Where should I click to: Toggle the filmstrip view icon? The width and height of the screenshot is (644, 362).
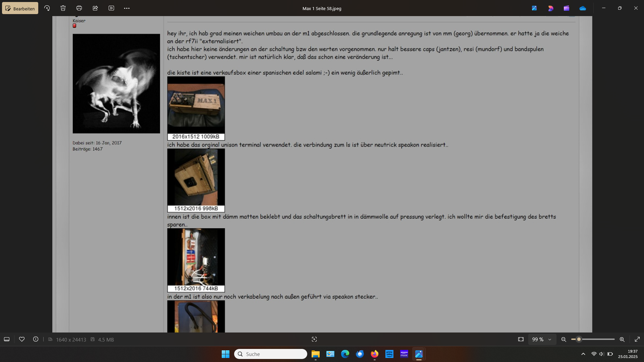tap(7, 340)
